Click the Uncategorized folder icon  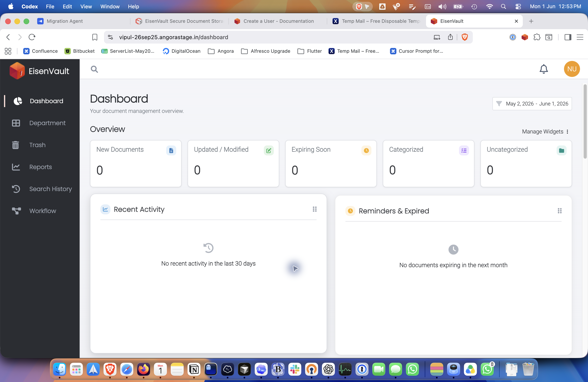(x=561, y=150)
